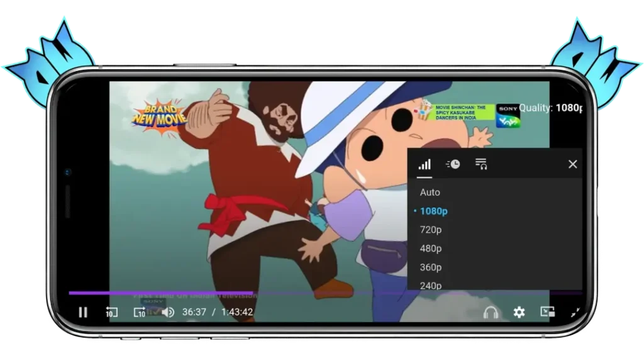Switch to the playback speed tab
The height and width of the screenshot is (358, 644).
[x=453, y=164]
